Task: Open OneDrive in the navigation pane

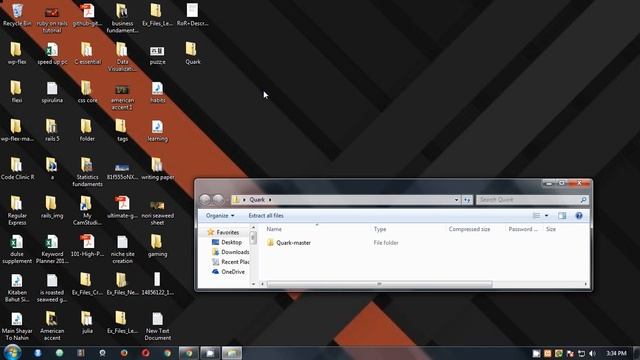Action: 229,271
